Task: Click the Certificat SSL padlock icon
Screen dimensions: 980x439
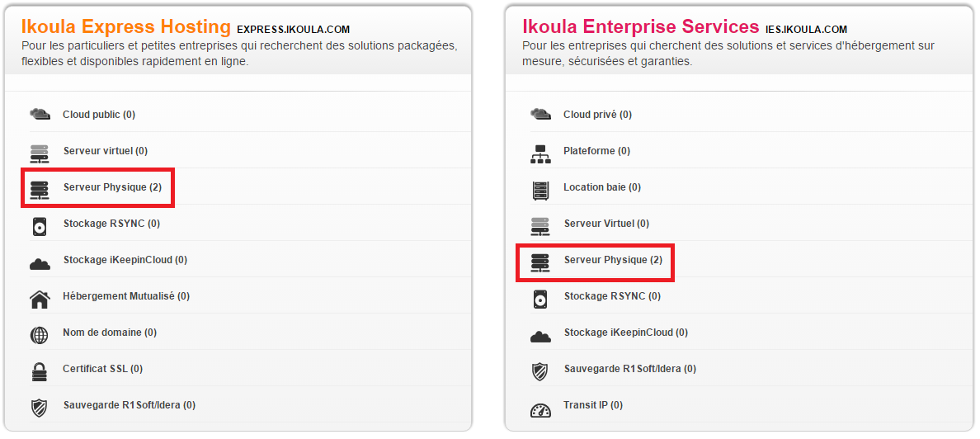Action: [40, 371]
